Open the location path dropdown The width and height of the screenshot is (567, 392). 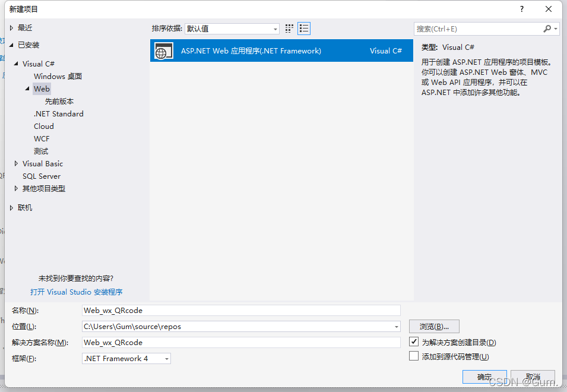(x=397, y=327)
